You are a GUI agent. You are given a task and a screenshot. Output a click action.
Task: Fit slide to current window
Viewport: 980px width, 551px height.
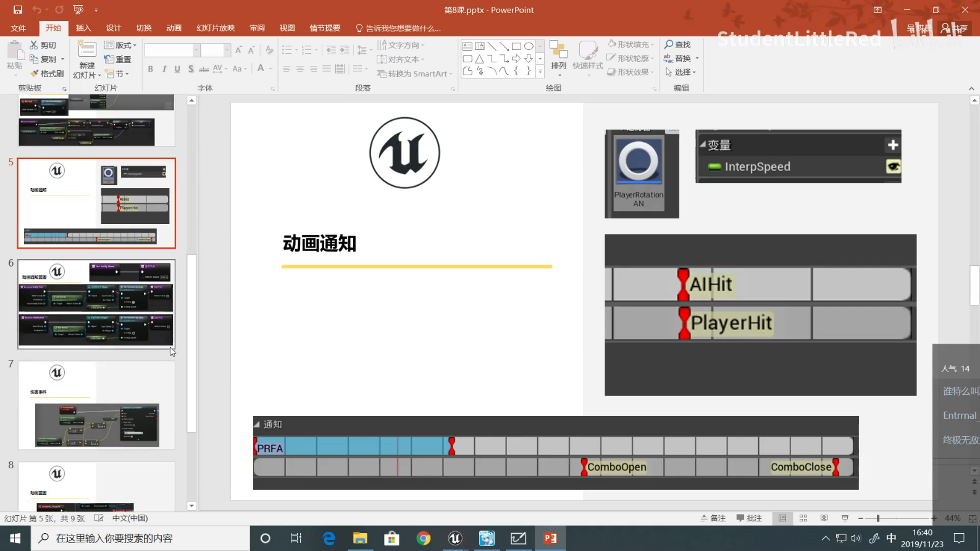pyautogui.click(x=973, y=518)
